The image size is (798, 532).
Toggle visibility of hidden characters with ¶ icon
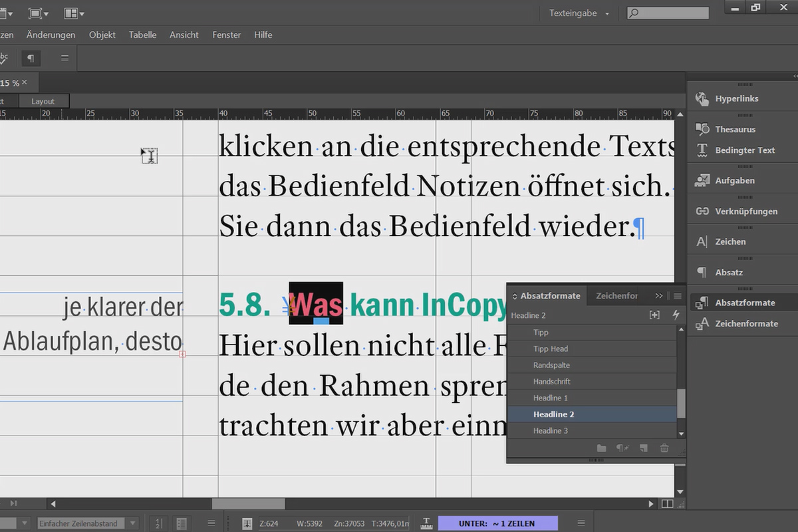(31, 59)
